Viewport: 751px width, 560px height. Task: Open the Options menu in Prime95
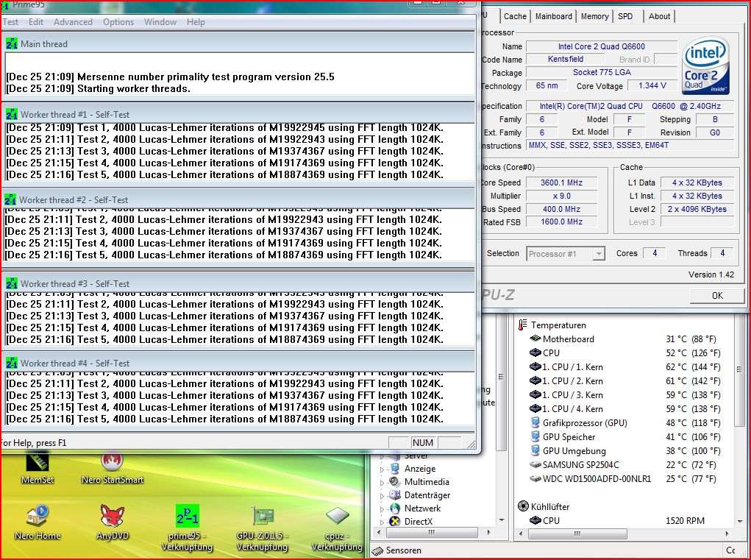pyautogui.click(x=118, y=22)
